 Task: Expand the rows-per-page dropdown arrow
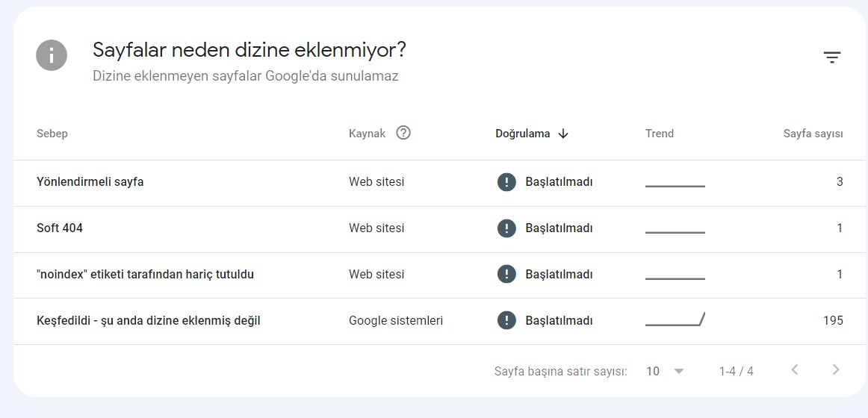679,371
